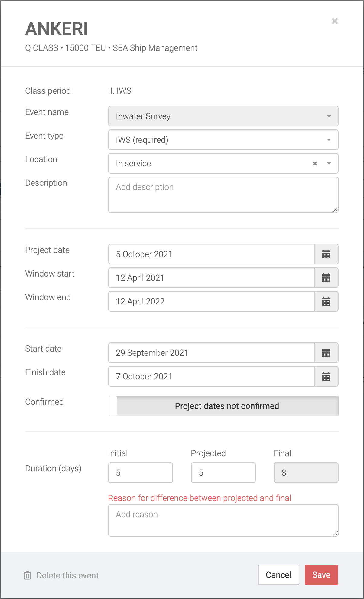Open calendar picker for Project date
Image resolution: width=364 pixels, height=599 pixels.
tap(326, 254)
